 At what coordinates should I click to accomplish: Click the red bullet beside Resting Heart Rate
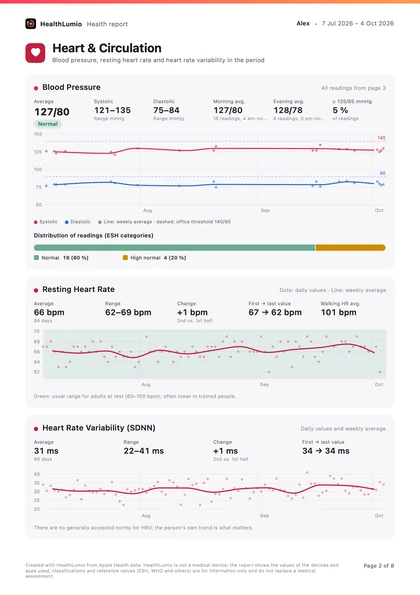tap(36, 290)
